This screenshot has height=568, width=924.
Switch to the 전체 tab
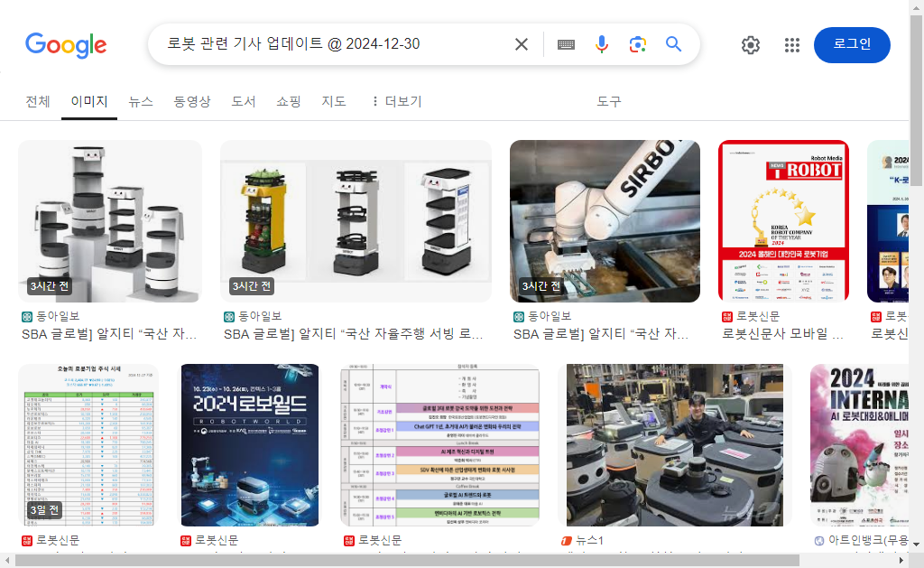(x=38, y=101)
